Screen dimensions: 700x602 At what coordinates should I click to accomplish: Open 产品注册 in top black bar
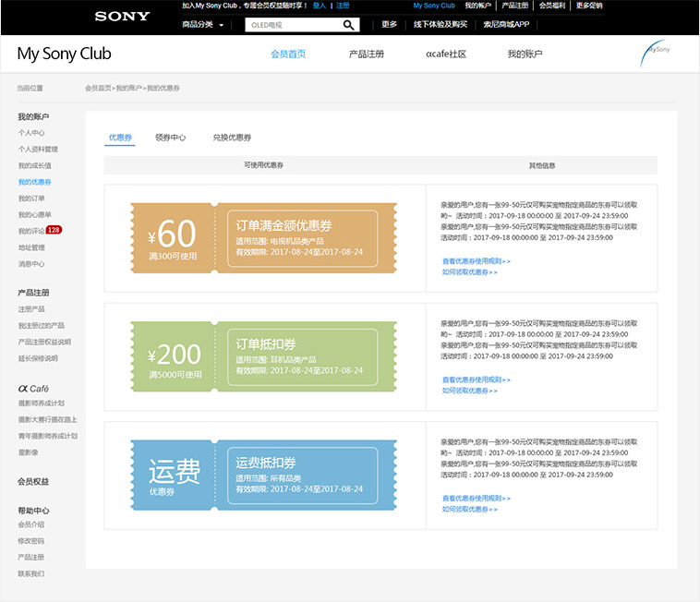(514, 6)
